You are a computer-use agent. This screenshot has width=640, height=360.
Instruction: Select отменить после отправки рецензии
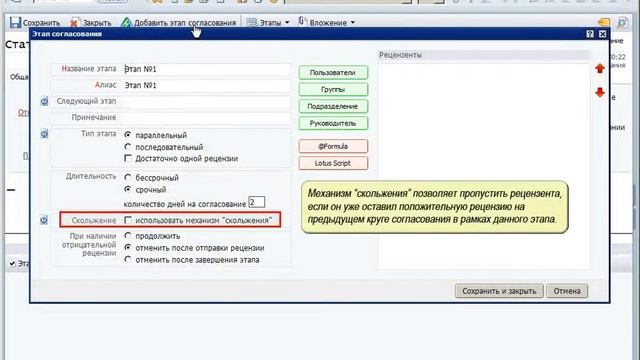tap(128, 247)
